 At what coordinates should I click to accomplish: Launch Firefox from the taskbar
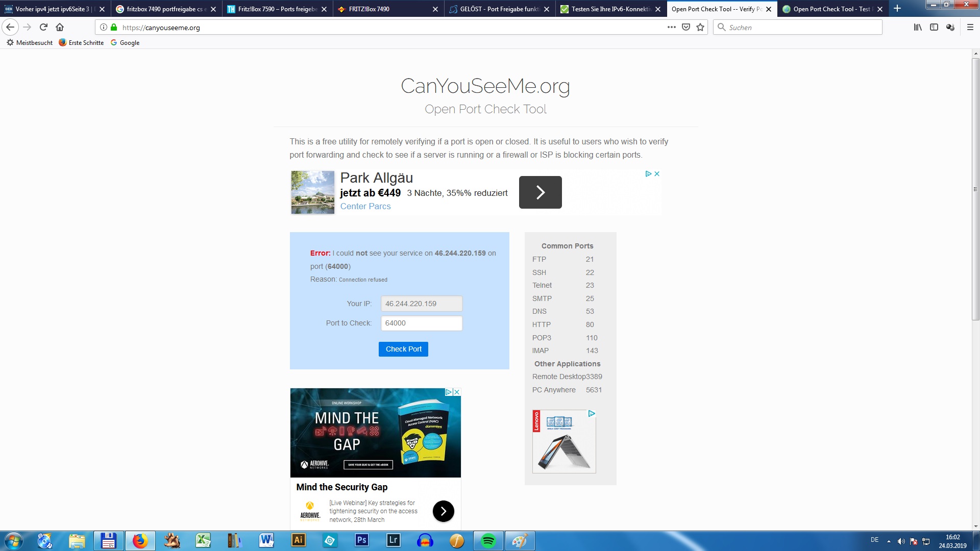[x=140, y=541]
